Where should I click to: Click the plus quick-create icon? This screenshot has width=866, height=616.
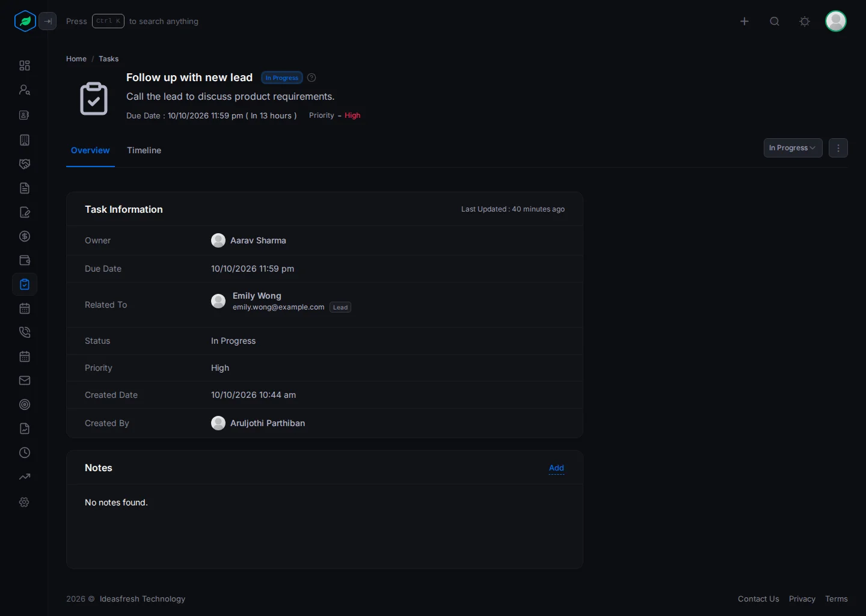click(x=745, y=21)
